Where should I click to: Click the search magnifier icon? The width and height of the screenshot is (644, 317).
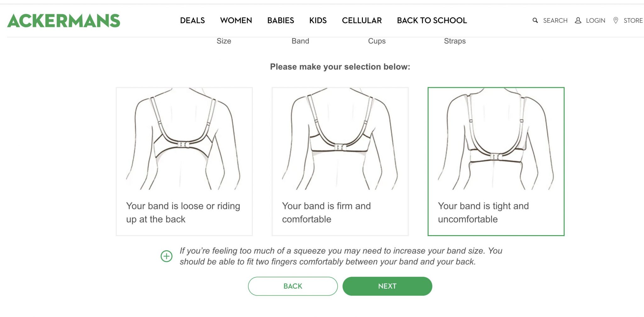click(535, 20)
